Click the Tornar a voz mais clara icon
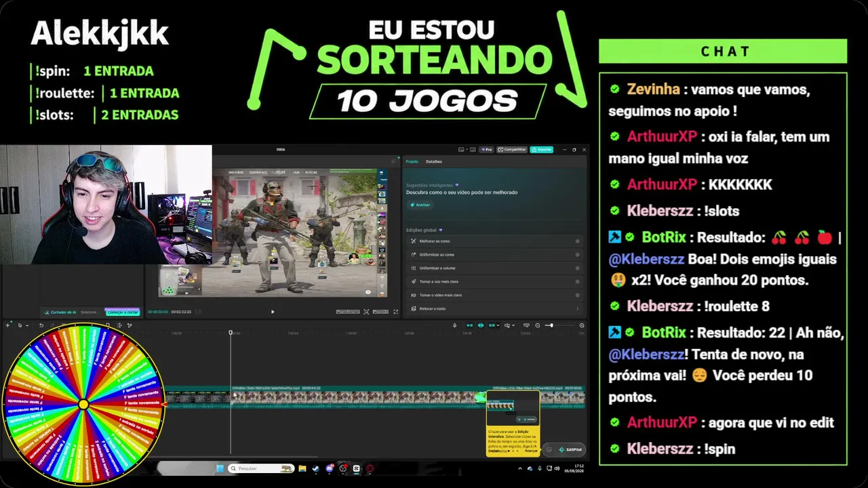The width and height of the screenshot is (868, 488). point(413,281)
